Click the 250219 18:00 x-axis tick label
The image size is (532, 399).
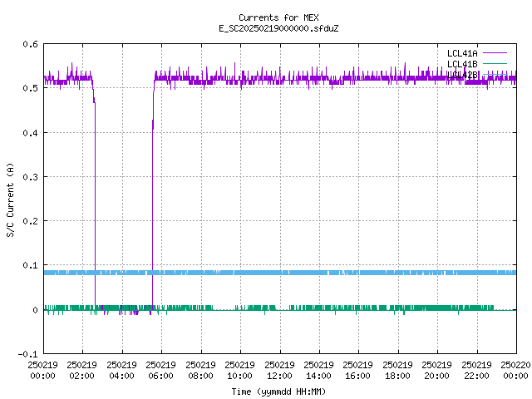[397, 371]
